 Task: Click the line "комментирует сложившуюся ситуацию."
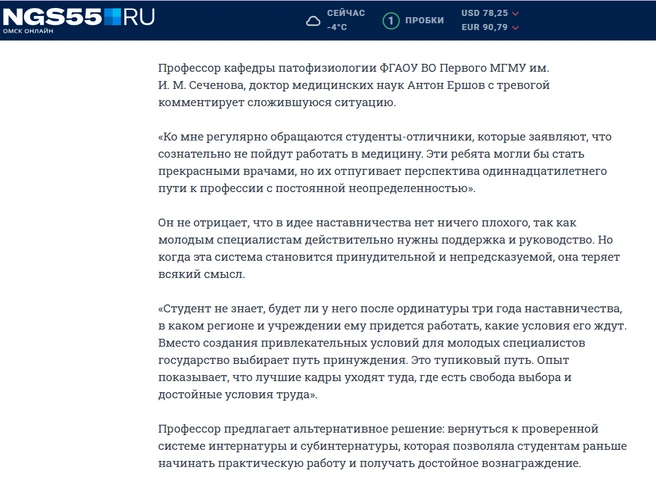coord(277,102)
